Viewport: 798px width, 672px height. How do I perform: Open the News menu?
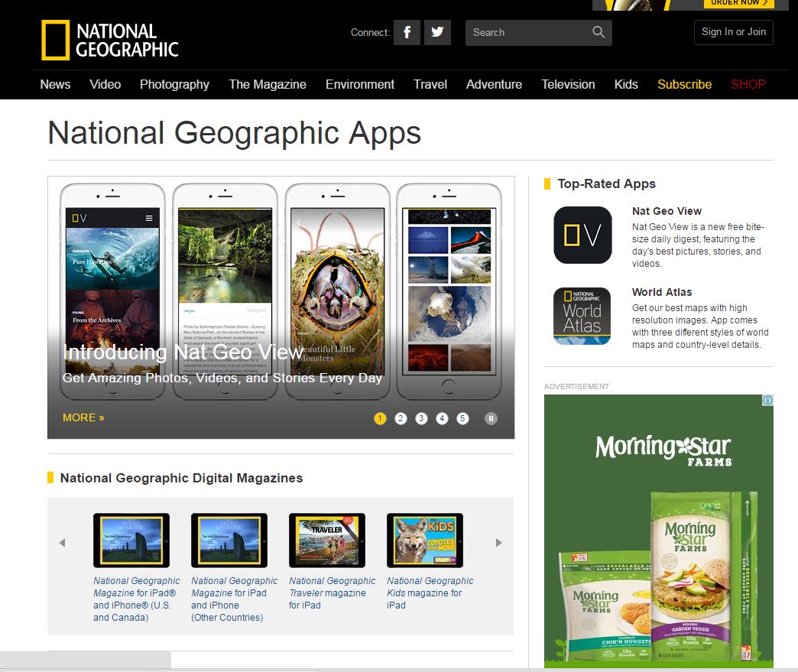click(56, 85)
